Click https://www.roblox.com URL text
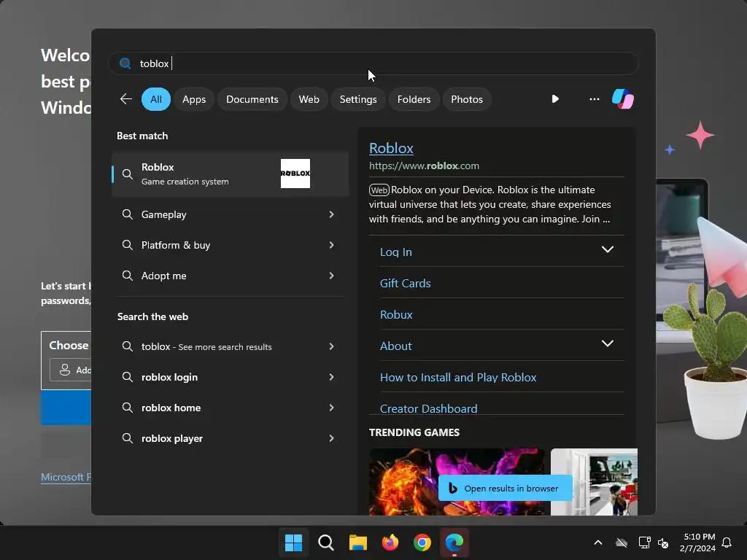This screenshot has width=747, height=560. pyautogui.click(x=424, y=166)
